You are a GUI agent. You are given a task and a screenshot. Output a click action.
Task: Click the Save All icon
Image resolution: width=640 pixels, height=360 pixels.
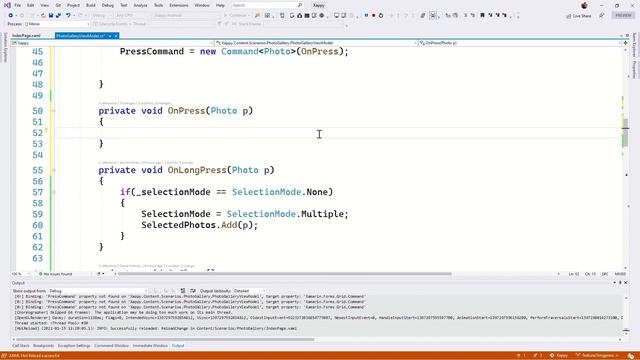[58, 16]
